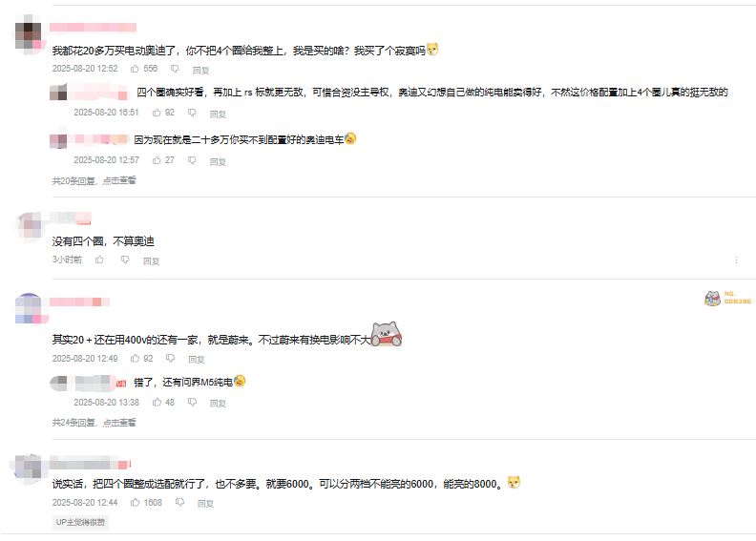Reply to the 问界M5纯电 reply
The height and width of the screenshot is (541, 756).
218,404
